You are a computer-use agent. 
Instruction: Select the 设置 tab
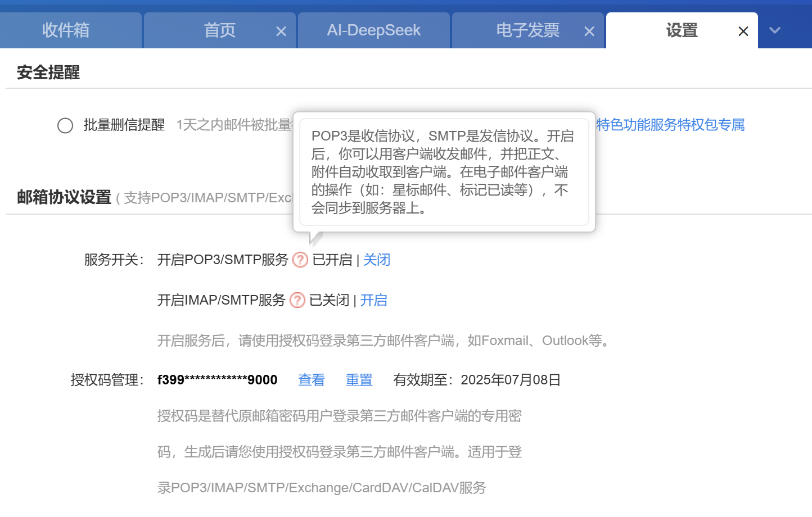[x=682, y=30]
